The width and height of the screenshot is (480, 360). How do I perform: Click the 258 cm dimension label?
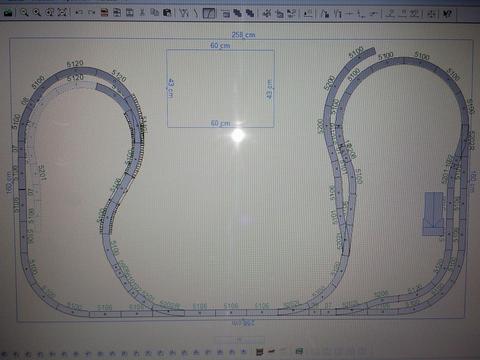[244, 35]
